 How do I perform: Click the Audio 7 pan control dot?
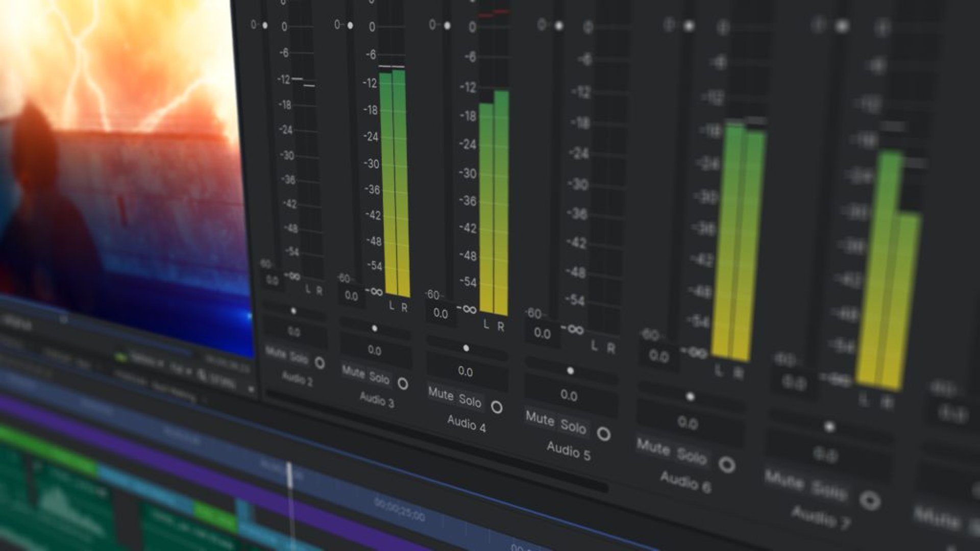point(830,427)
